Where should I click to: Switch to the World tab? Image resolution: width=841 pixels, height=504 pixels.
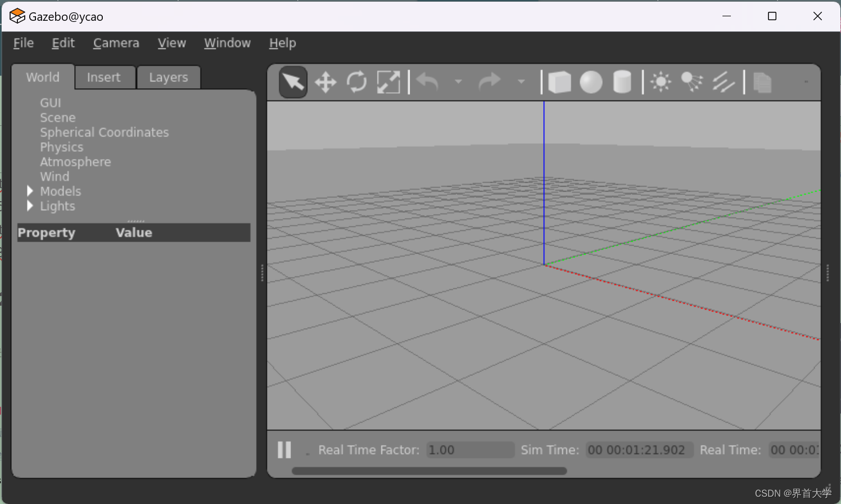pos(43,77)
